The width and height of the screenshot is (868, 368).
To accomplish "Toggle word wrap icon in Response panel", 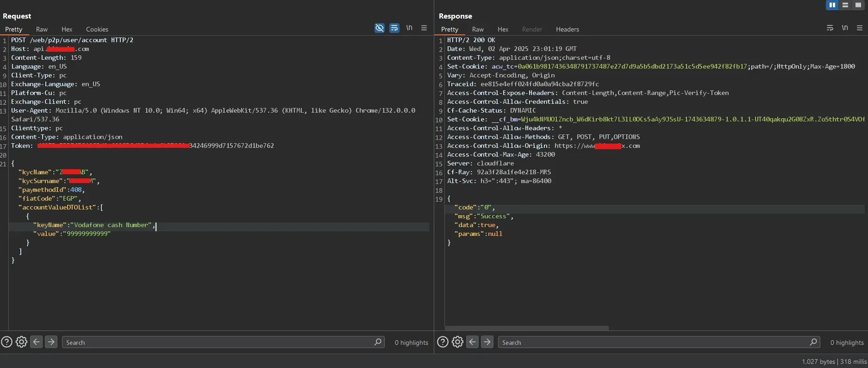I will click(830, 28).
